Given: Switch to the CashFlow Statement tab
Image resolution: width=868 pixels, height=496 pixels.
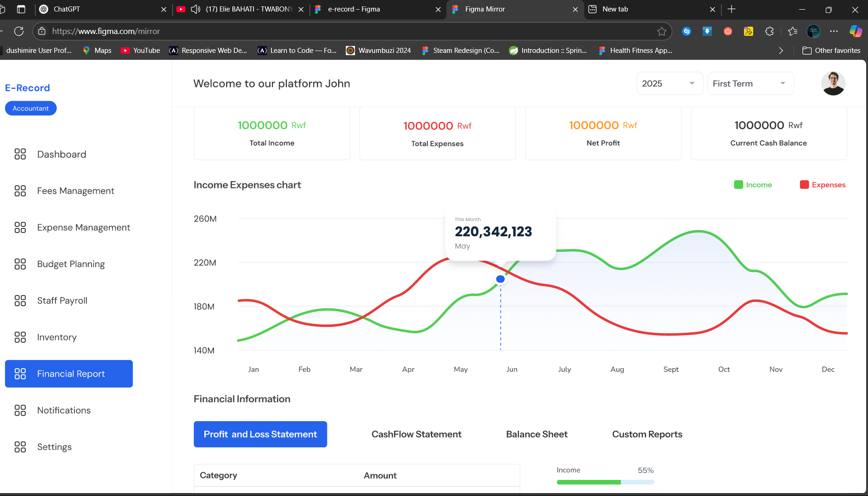Looking at the screenshot, I should click(x=416, y=434).
